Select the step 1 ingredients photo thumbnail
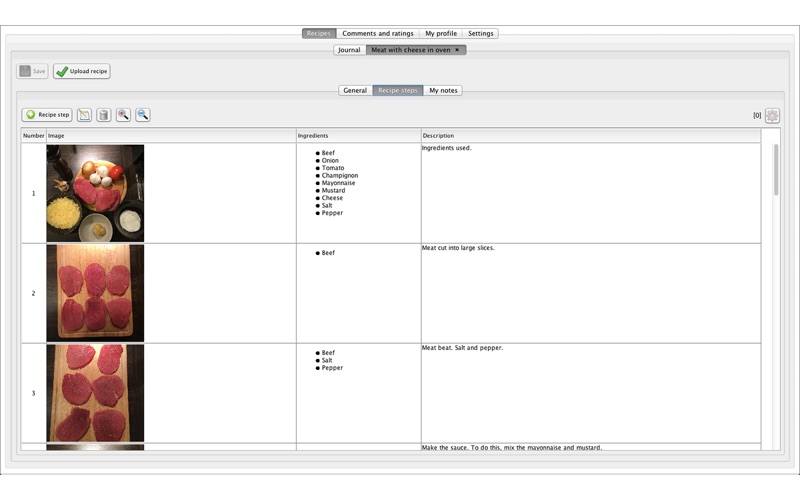The width and height of the screenshot is (800, 500). point(95,193)
